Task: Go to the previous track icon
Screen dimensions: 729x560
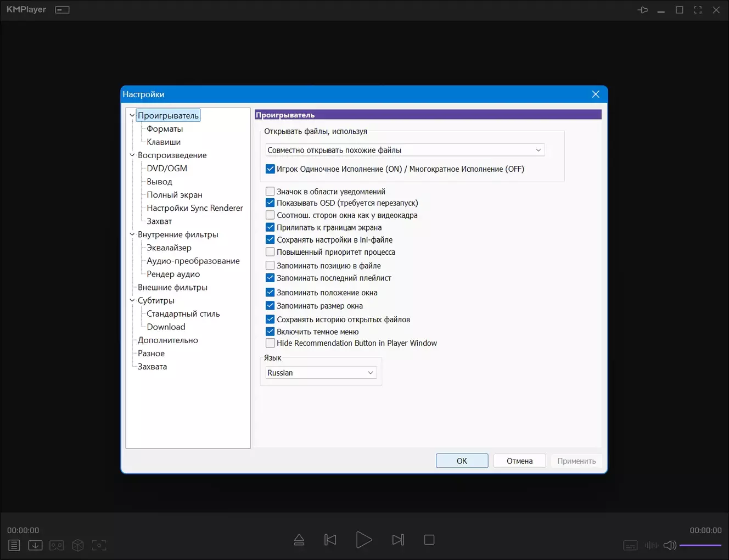Action: click(x=330, y=540)
